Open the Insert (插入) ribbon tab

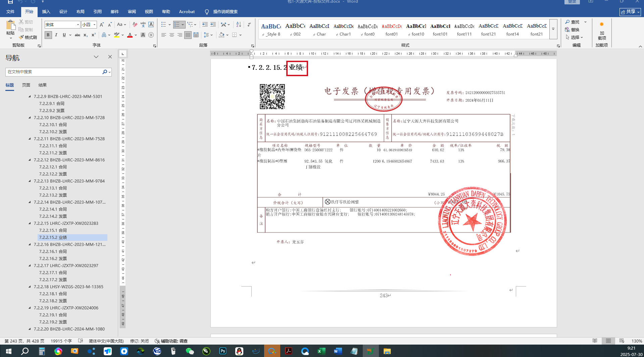click(46, 12)
